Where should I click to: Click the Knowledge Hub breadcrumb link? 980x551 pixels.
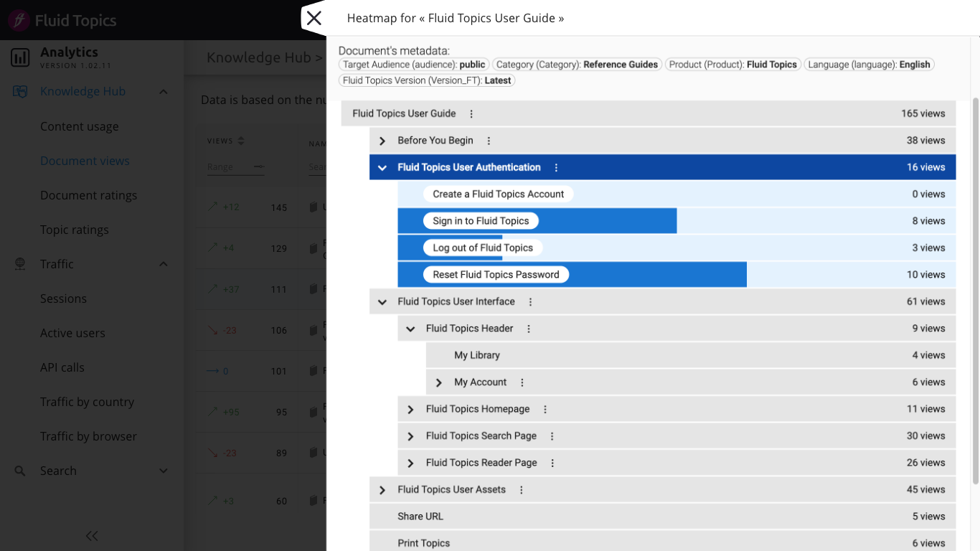point(258,57)
